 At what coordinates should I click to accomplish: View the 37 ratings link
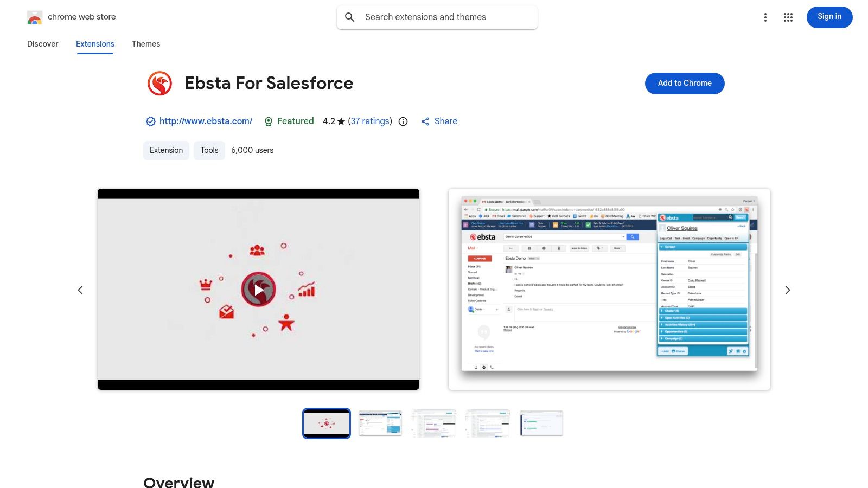click(370, 121)
